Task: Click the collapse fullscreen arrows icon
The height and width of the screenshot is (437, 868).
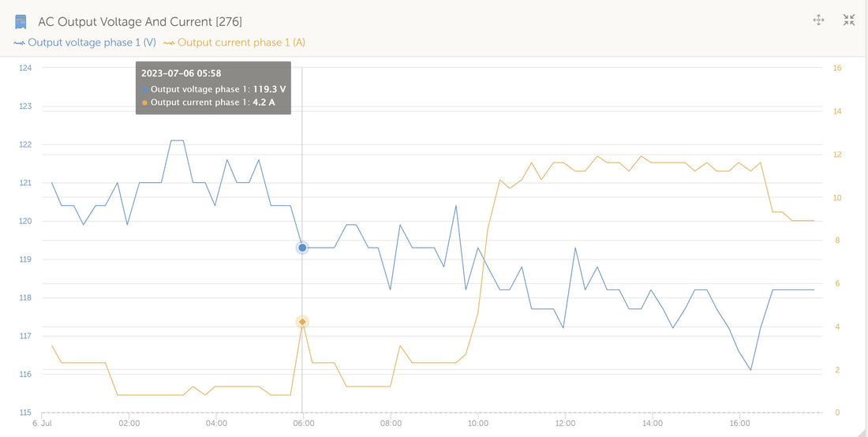Action: point(848,21)
